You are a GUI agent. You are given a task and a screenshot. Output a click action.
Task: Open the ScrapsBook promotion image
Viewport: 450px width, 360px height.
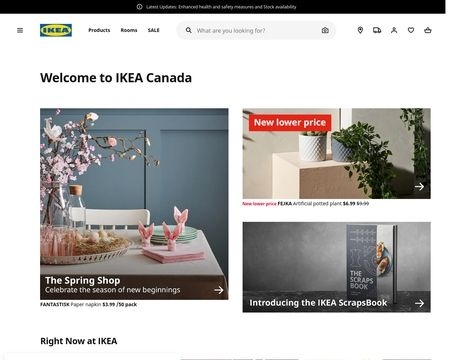point(337,267)
